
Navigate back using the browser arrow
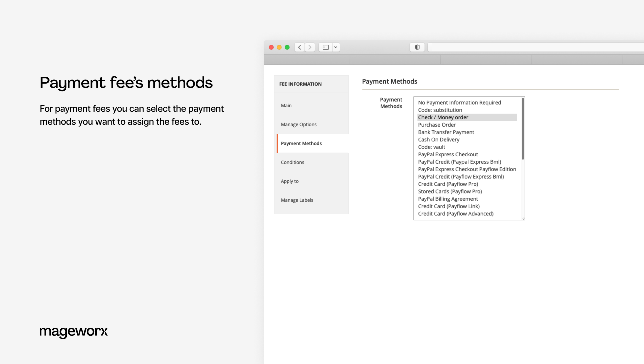pos(299,47)
